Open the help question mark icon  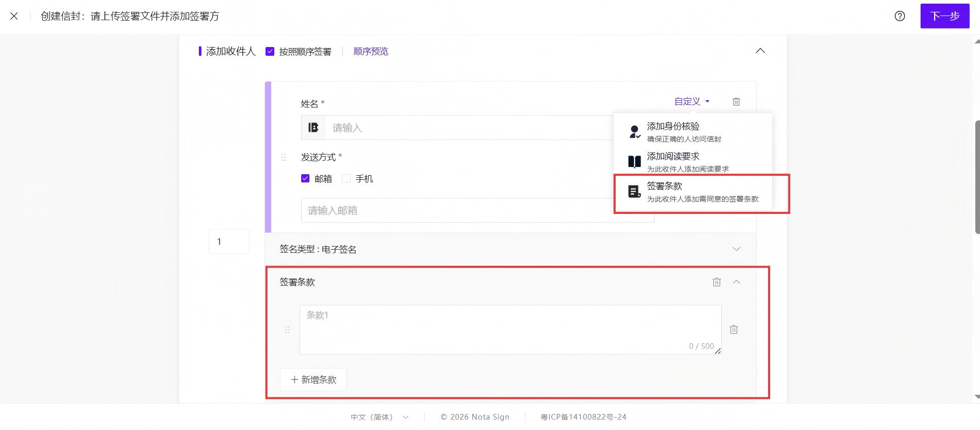click(899, 16)
